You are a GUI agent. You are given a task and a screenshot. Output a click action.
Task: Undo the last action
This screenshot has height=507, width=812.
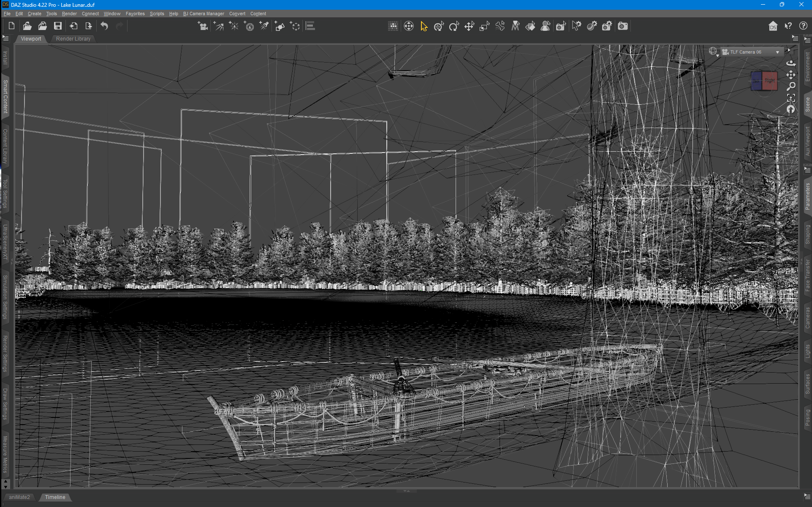click(104, 26)
